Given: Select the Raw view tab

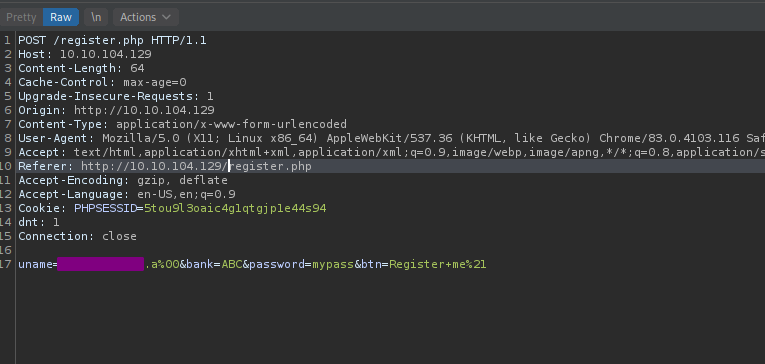Looking at the screenshot, I should [x=61, y=17].
